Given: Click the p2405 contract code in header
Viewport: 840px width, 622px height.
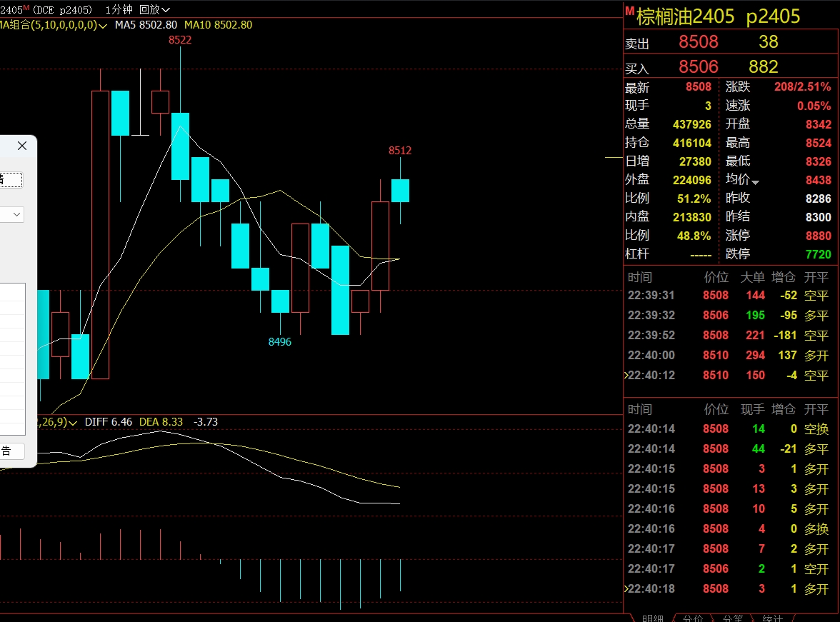Looking at the screenshot, I should click(773, 16).
